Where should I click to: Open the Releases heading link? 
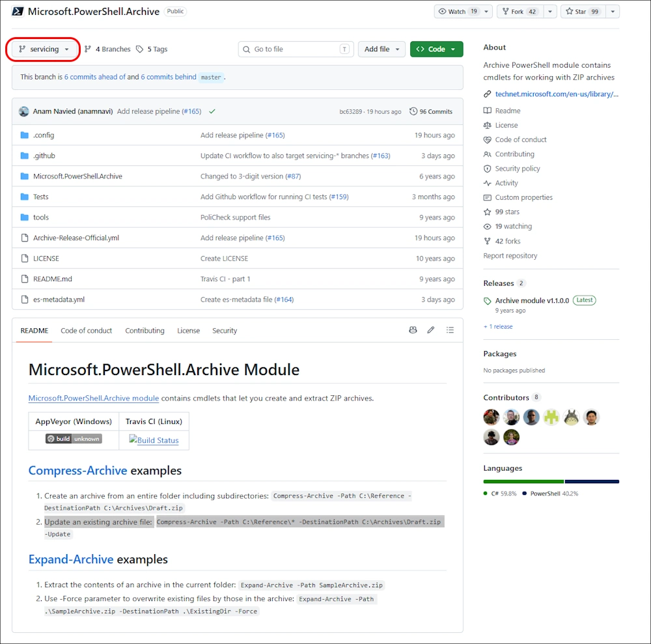point(504,283)
